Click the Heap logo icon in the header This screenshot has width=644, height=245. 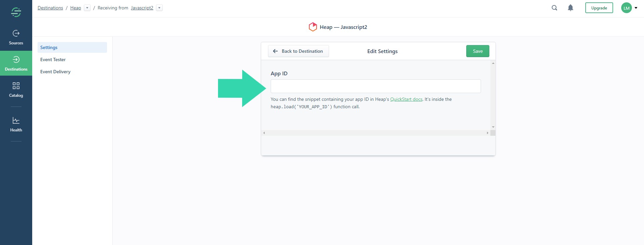[313, 27]
